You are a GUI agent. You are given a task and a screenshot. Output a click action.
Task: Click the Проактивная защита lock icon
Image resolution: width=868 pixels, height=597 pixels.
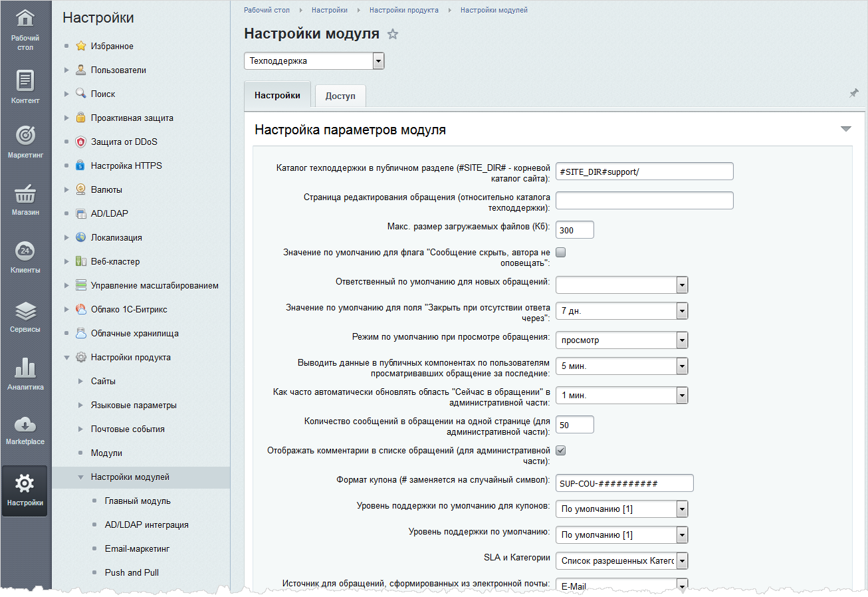point(81,118)
